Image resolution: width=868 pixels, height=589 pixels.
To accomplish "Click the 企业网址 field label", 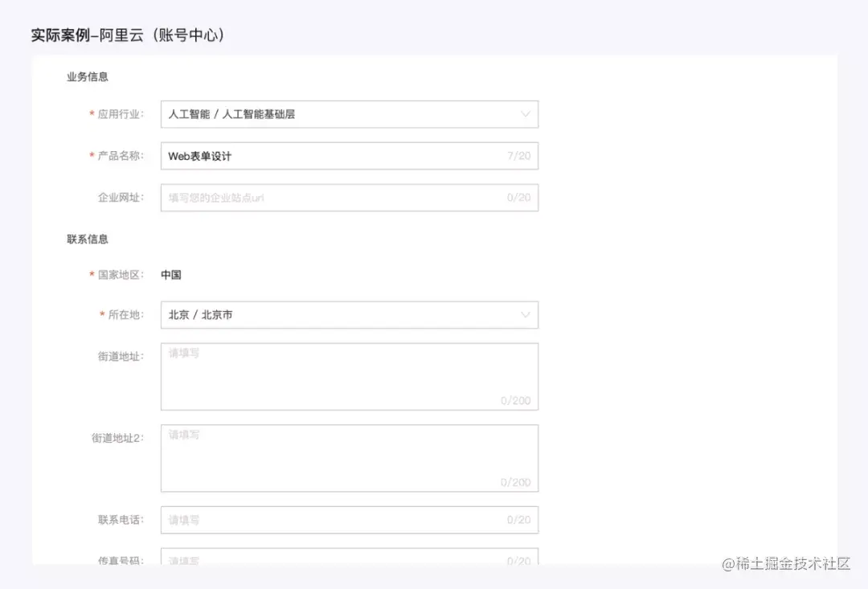I will pyautogui.click(x=120, y=198).
